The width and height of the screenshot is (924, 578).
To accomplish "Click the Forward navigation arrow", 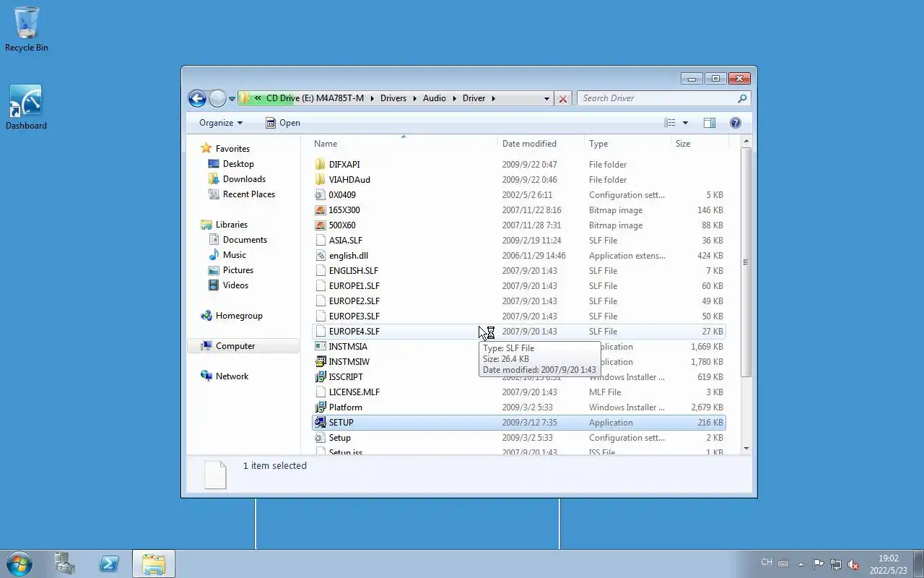I will point(217,98).
